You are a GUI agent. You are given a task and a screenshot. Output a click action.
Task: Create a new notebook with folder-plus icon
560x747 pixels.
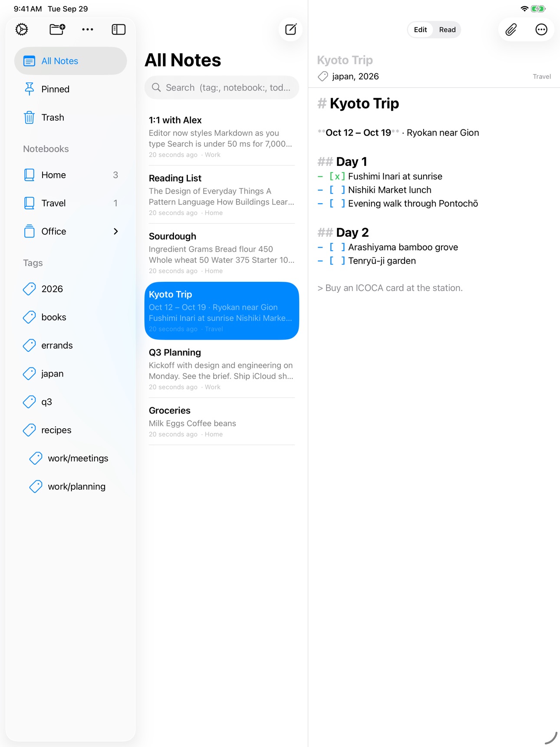[x=57, y=30]
